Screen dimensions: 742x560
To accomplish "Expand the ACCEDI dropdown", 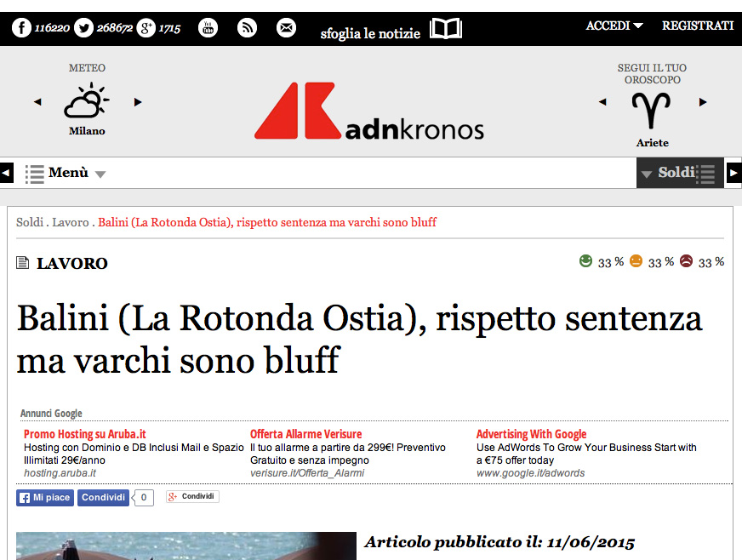I will coord(614,26).
